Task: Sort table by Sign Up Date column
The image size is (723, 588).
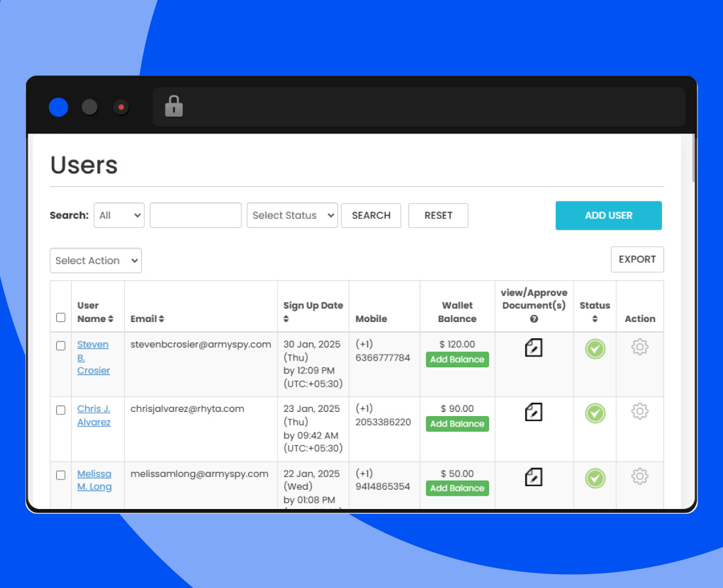Action: [x=286, y=319]
